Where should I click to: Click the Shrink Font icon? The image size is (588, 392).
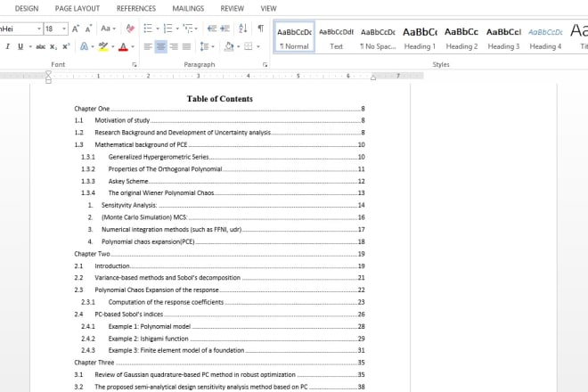coord(88,29)
